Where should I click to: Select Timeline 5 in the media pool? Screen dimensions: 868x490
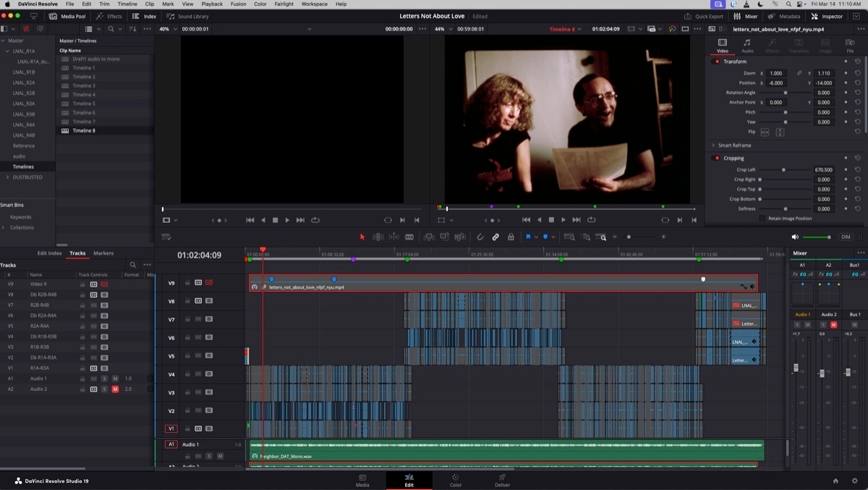pyautogui.click(x=84, y=104)
